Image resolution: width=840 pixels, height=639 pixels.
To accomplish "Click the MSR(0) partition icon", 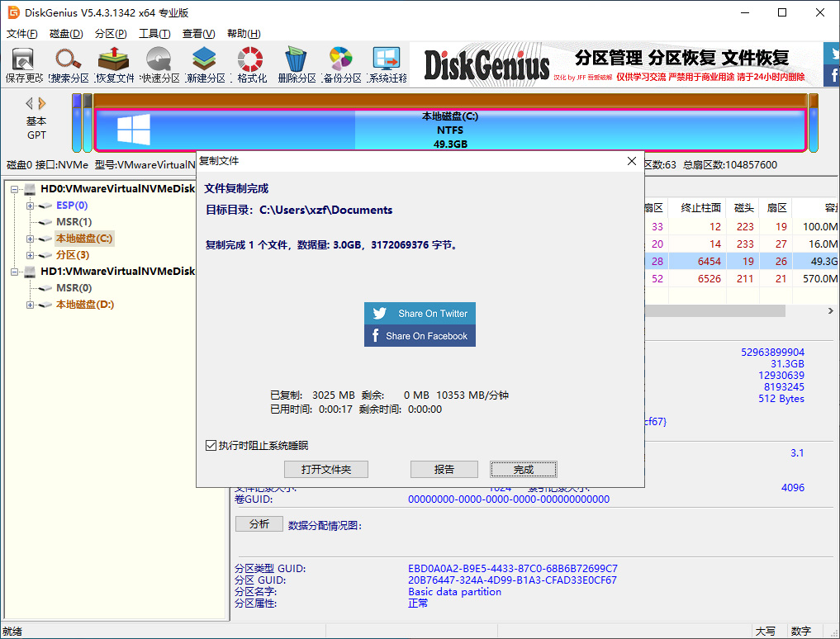I will (46, 289).
